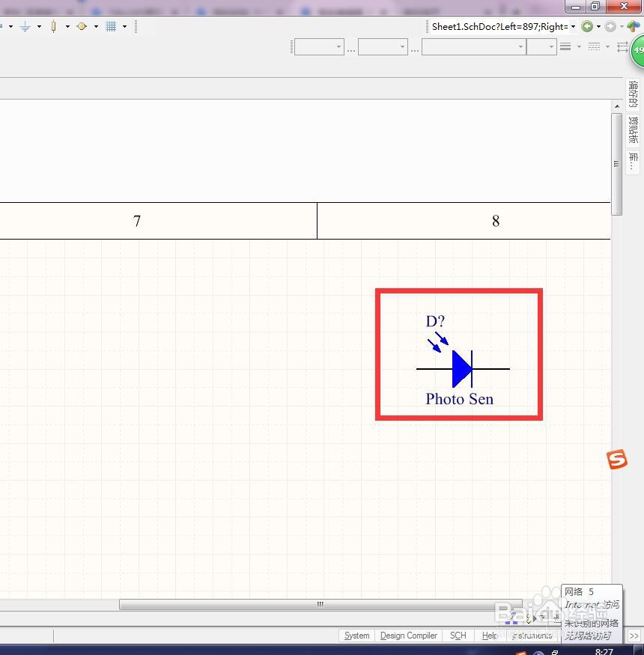The width and height of the screenshot is (644, 655).
Task: Open the System panel button
Action: coord(357,636)
